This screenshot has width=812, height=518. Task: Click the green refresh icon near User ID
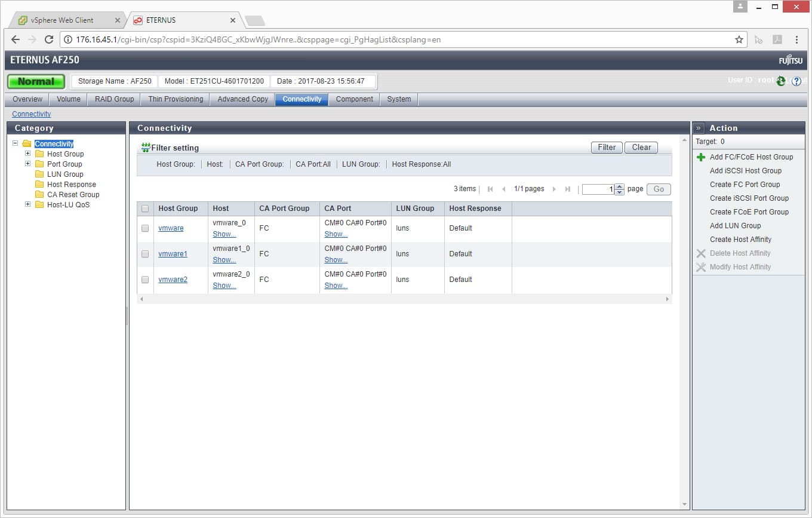(x=781, y=81)
